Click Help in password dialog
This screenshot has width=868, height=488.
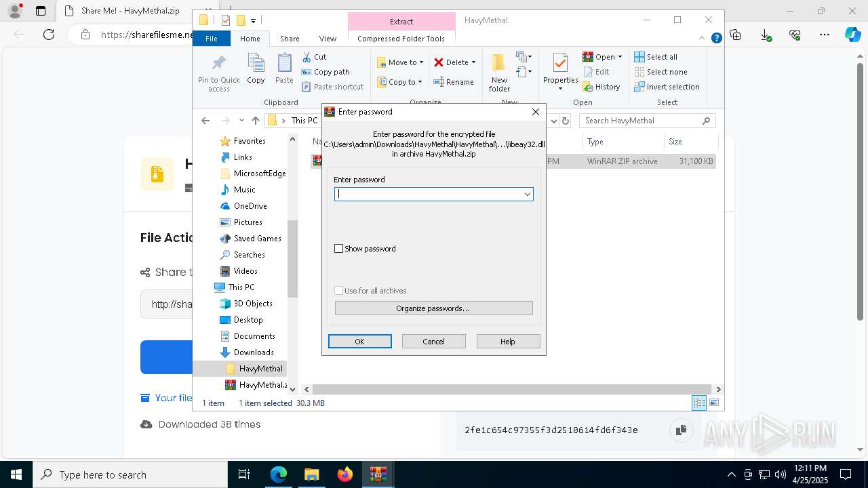[x=508, y=342]
